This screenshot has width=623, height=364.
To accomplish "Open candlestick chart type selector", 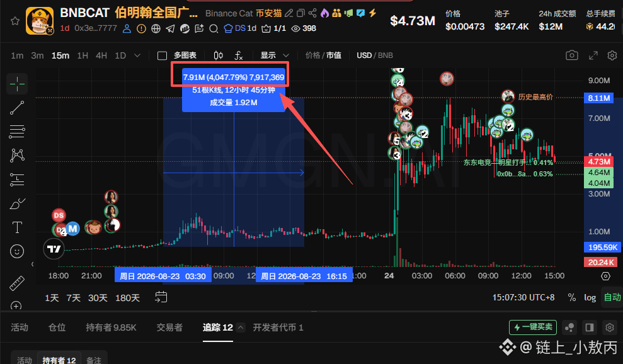I will click(x=218, y=55).
